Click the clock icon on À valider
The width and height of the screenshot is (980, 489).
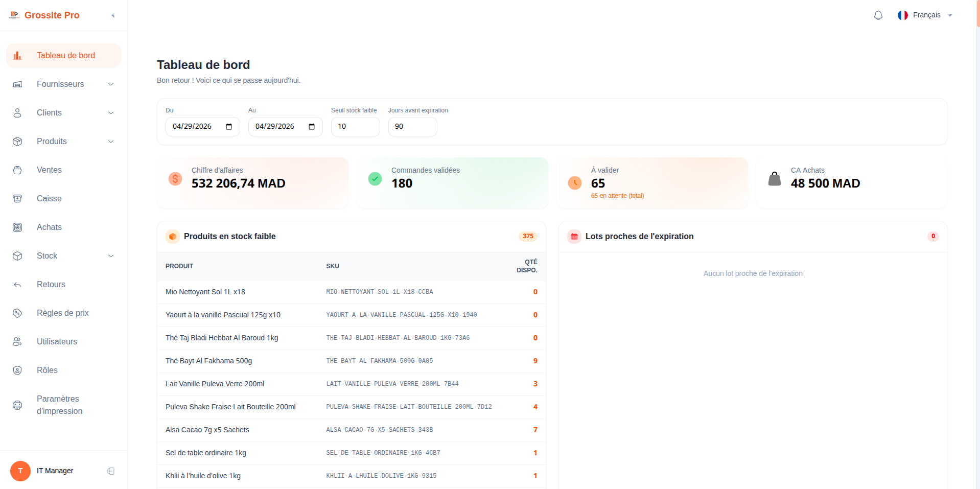575,182
